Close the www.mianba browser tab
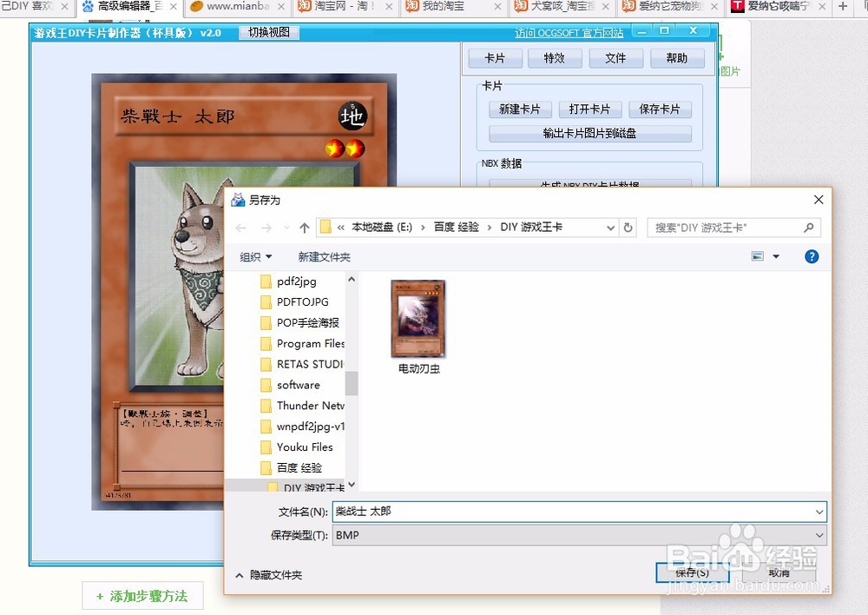The width and height of the screenshot is (868, 615). pos(281,7)
